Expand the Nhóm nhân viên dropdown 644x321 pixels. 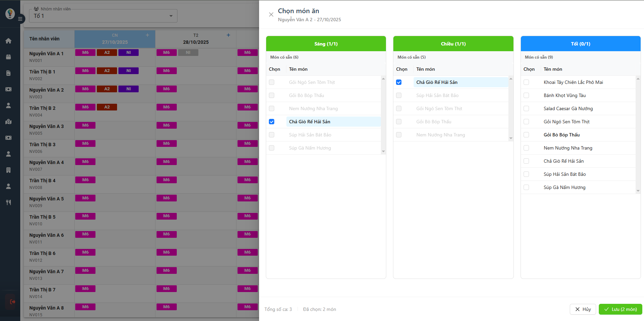[x=171, y=16]
